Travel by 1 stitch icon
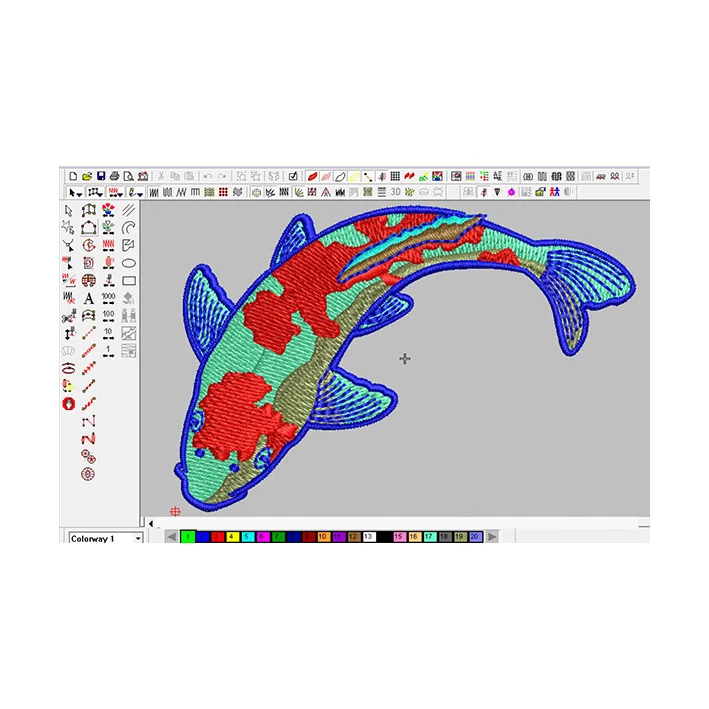Screen dimensions: 709x709 [x=108, y=351]
